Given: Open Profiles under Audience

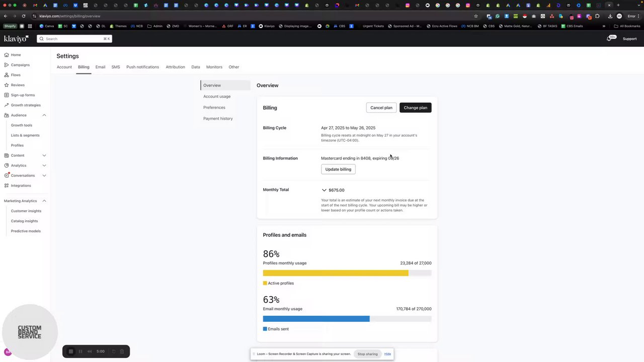Looking at the screenshot, I should [17, 145].
